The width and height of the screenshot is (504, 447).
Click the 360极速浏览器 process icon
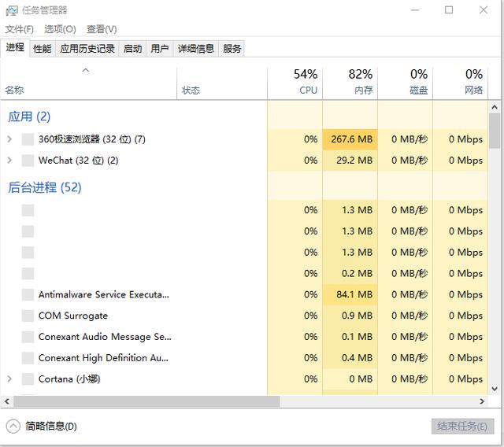tap(28, 139)
